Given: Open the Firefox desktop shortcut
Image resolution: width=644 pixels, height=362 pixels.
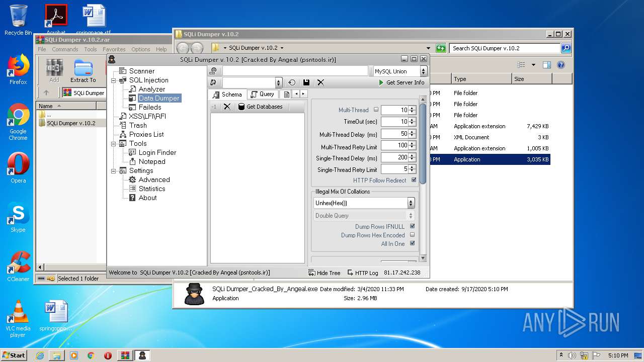Looking at the screenshot, I should (18, 69).
